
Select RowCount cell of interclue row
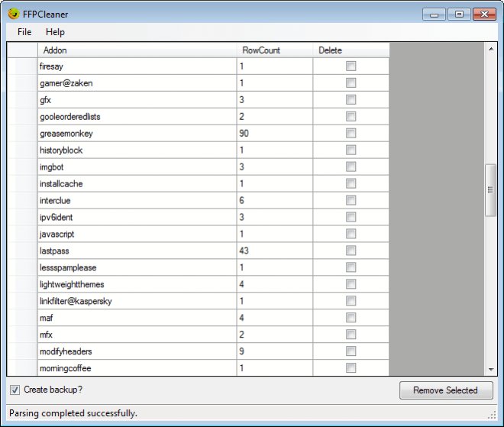click(274, 201)
